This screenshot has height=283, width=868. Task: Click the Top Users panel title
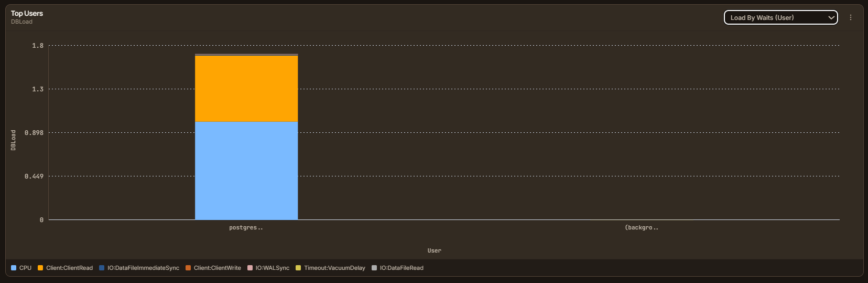click(27, 14)
